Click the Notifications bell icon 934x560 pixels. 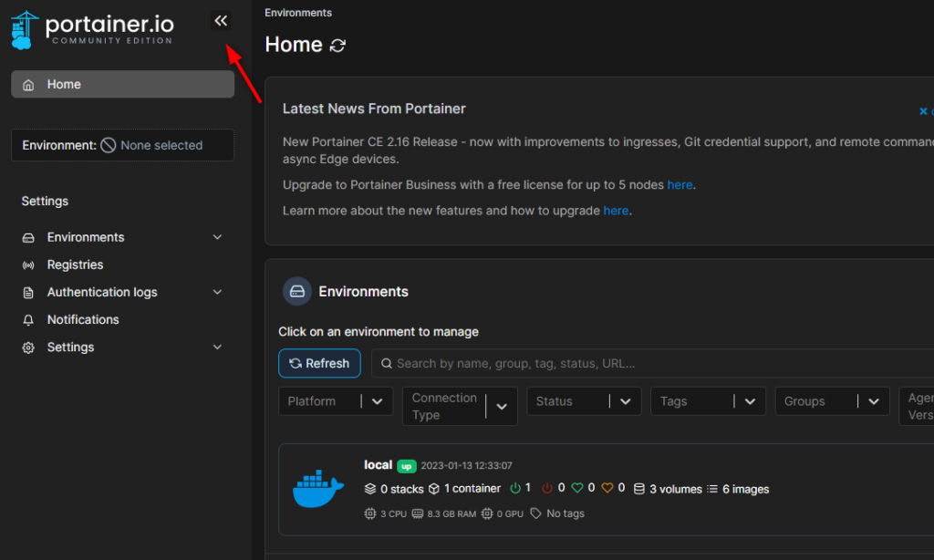[28, 320]
